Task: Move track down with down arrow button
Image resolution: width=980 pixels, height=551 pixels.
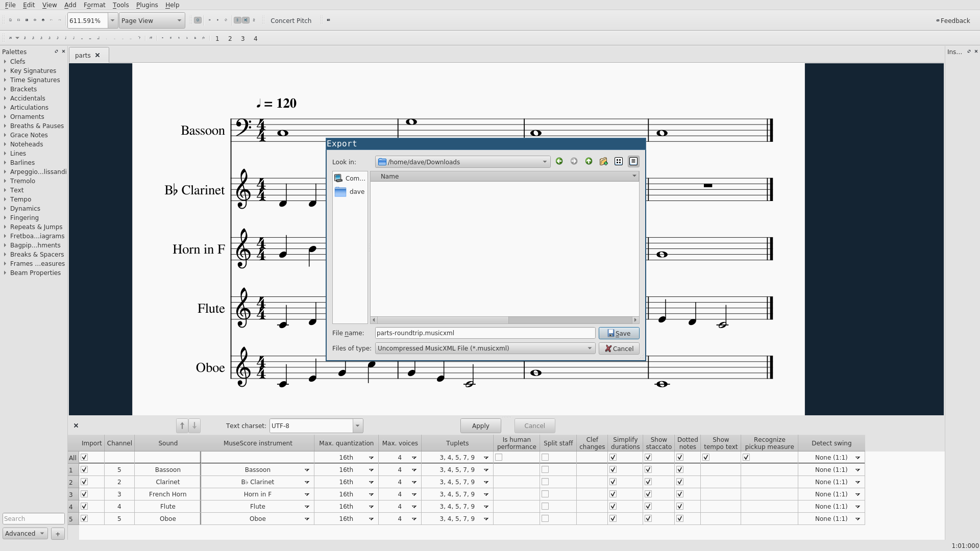Action: tap(194, 425)
